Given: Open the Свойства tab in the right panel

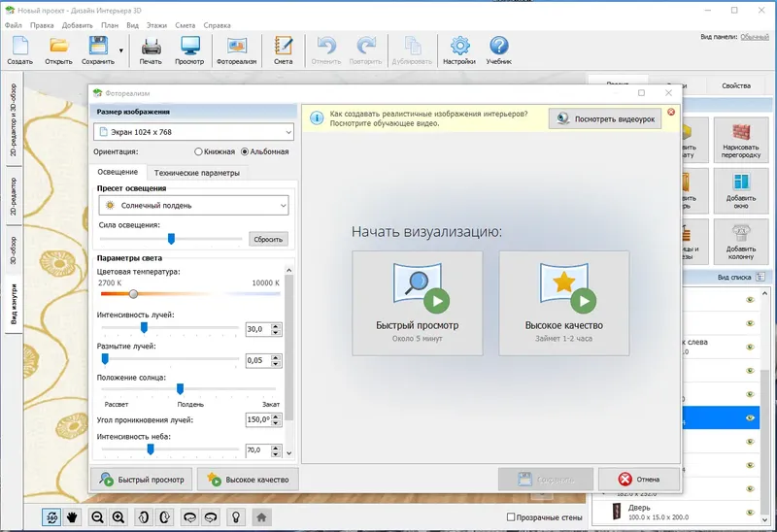Looking at the screenshot, I should pyautogui.click(x=736, y=85).
